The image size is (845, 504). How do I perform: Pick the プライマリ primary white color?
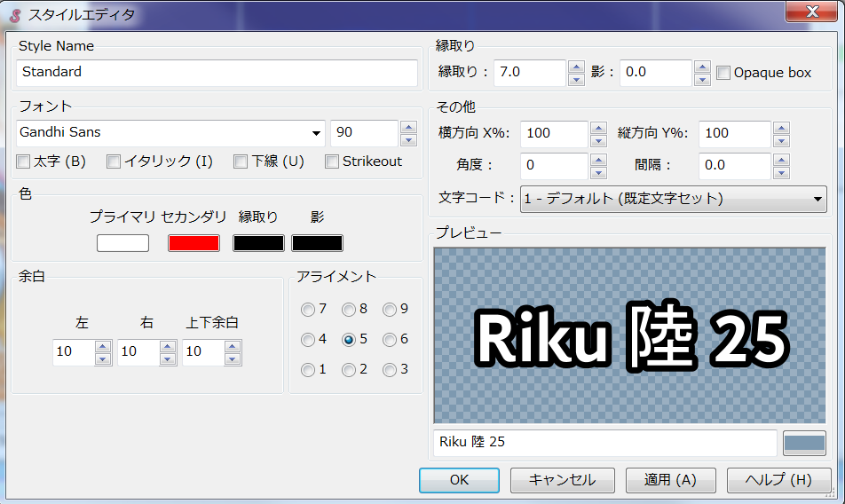[x=122, y=243]
